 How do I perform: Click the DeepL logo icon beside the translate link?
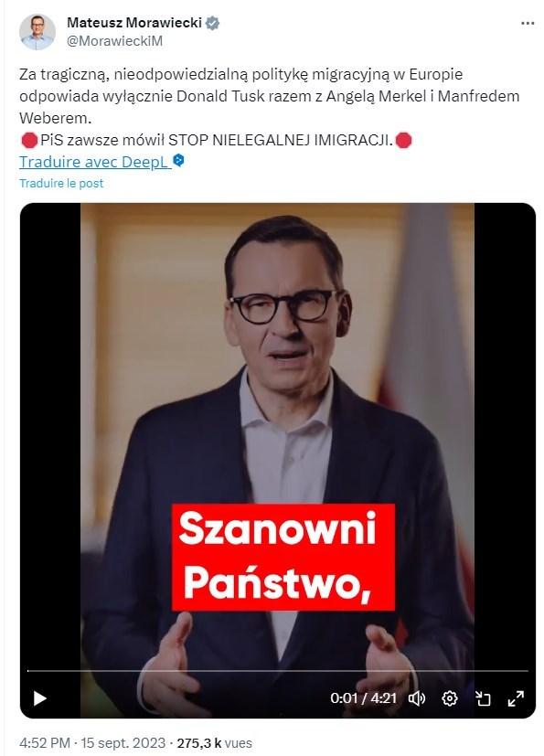click(x=178, y=161)
